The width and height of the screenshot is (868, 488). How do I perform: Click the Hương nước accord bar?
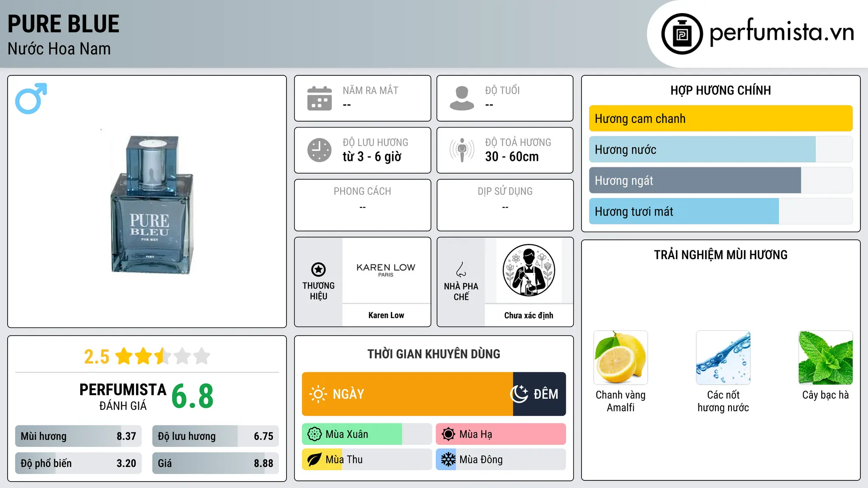tap(721, 150)
